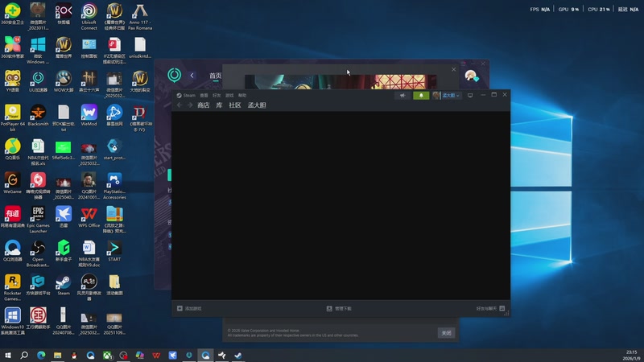Go back with Steam's back arrow

[x=180, y=105]
